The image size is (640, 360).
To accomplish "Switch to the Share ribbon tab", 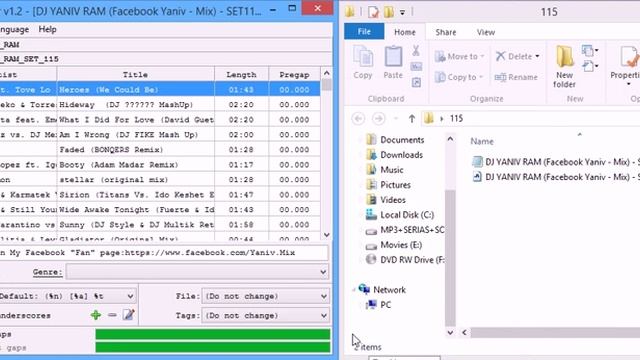I will point(445,32).
